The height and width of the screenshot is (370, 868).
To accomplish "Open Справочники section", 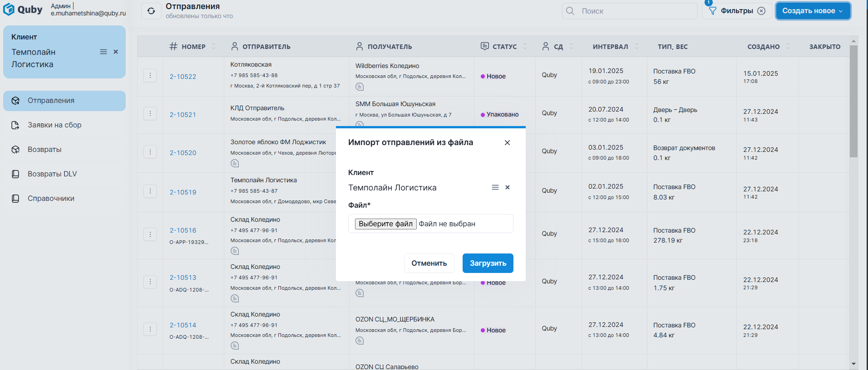I will [64, 199].
